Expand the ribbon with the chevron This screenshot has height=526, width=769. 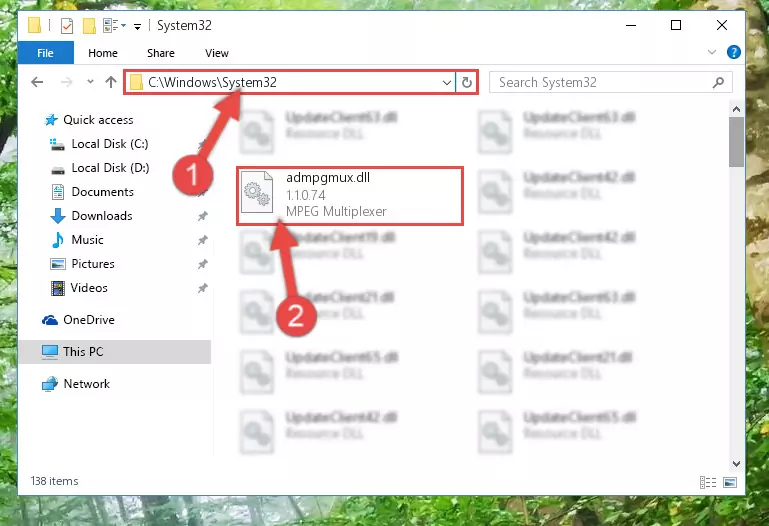(712, 52)
